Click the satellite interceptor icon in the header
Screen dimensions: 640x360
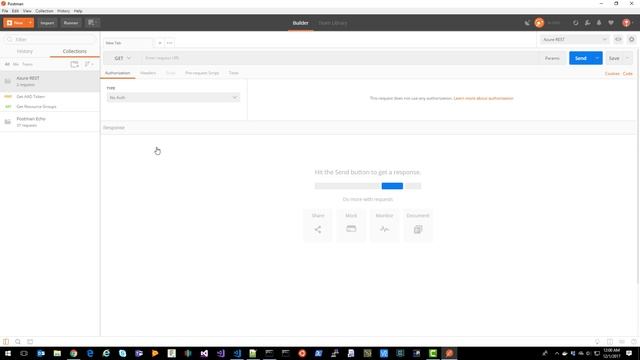point(527,23)
